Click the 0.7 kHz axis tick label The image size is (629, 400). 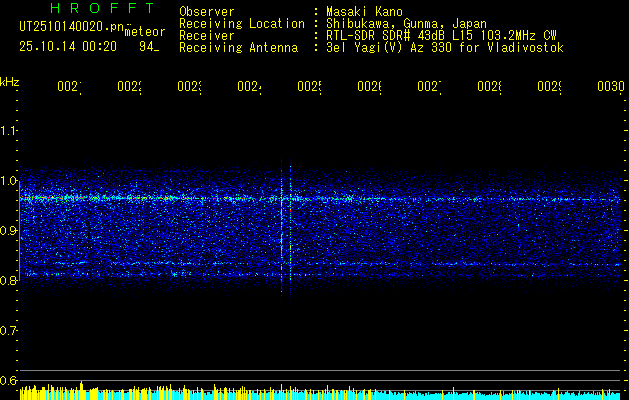[x=8, y=331]
